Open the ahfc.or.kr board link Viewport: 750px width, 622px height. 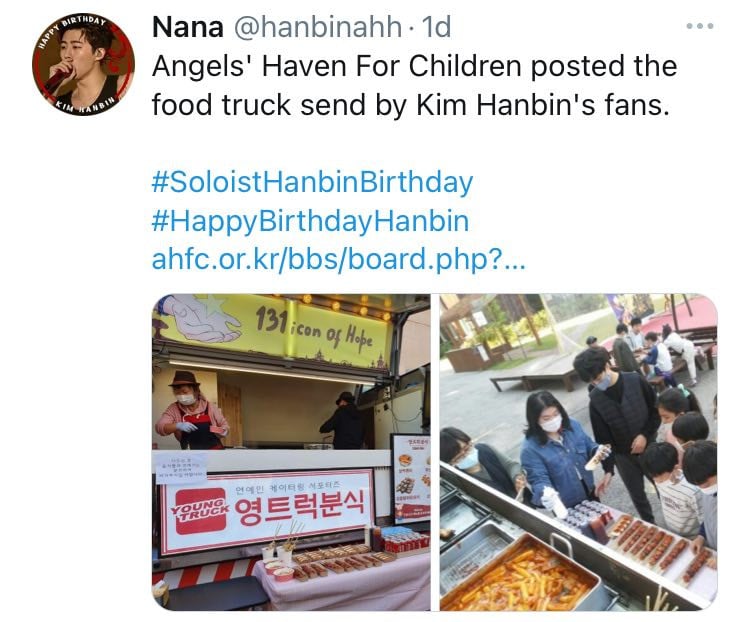pos(339,259)
